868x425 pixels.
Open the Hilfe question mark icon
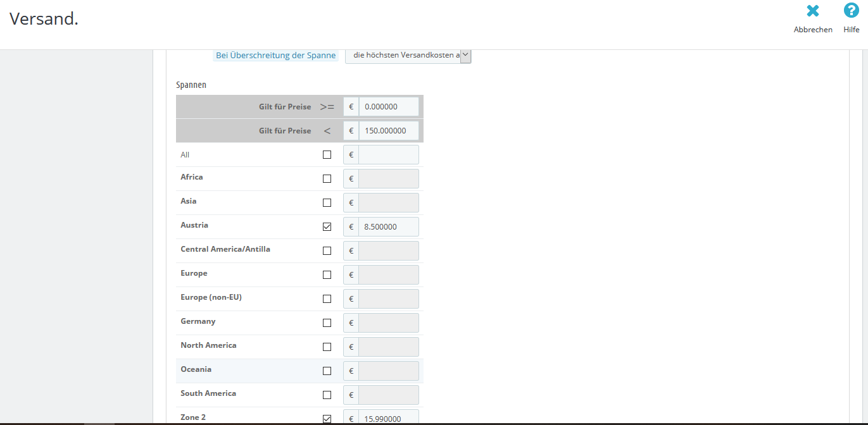pyautogui.click(x=852, y=11)
